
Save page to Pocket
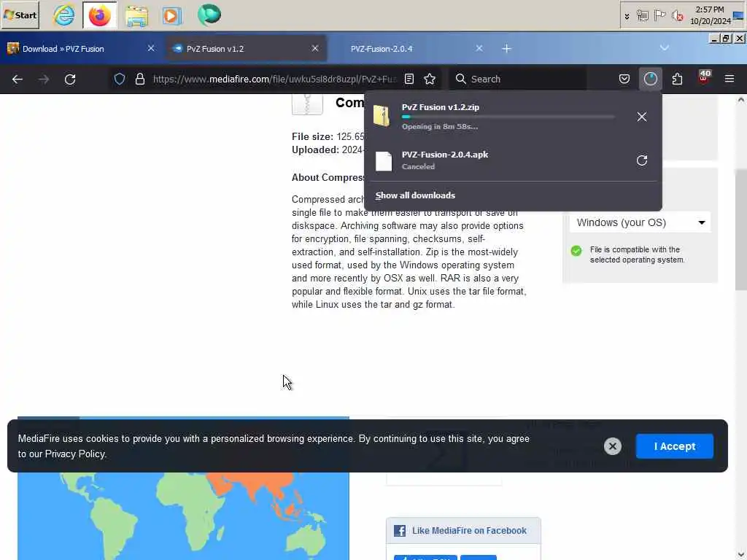pyautogui.click(x=624, y=79)
